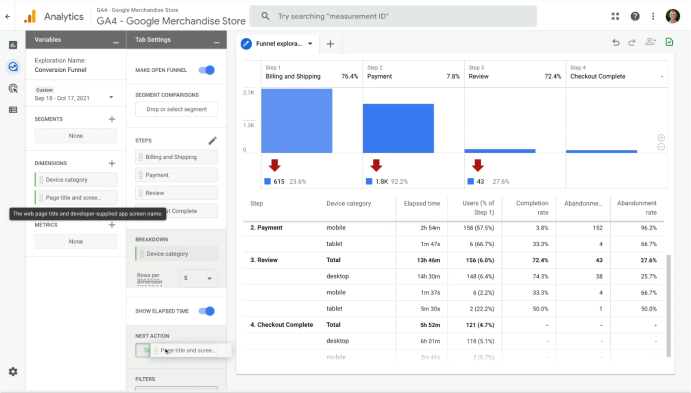Screen dimensions: 691x393
Task: Click the Device category breakdown chip
Action: pyautogui.click(x=176, y=254)
